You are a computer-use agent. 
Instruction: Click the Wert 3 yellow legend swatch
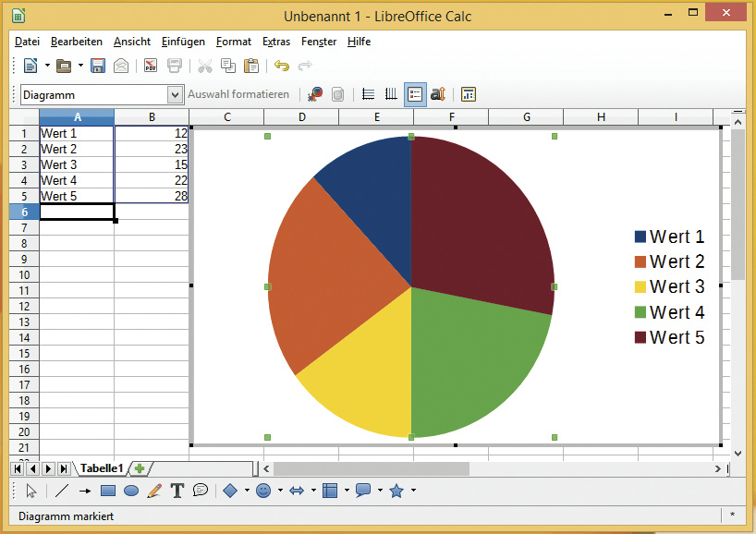[640, 286]
